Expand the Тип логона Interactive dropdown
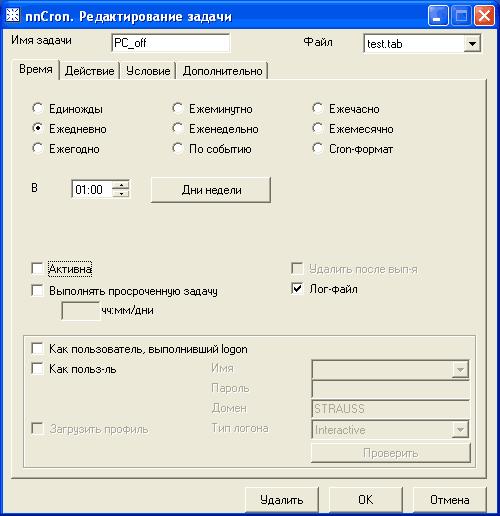The width and height of the screenshot is (500, 516). (460, 430)
